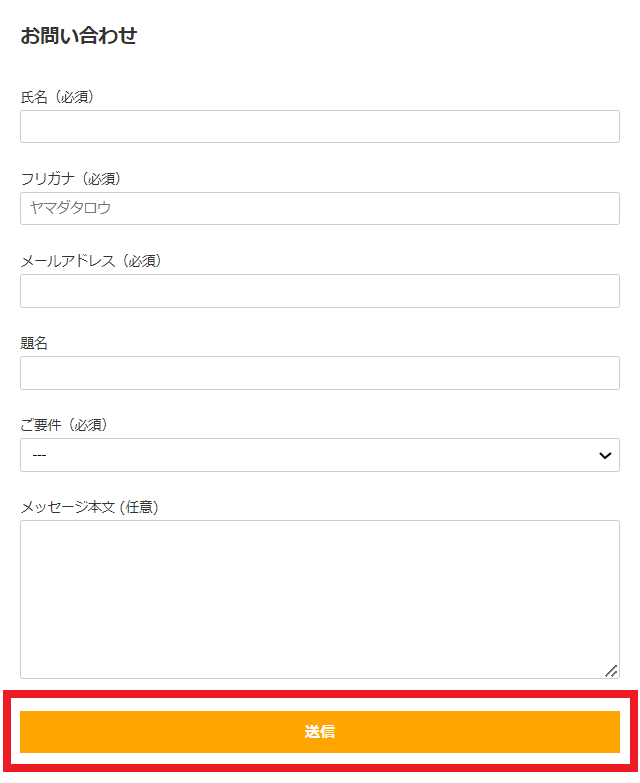The height and width of the screenshot is (783, 640).
Task: Click the メールアドレス input box
Action: (x=320, y=291)
